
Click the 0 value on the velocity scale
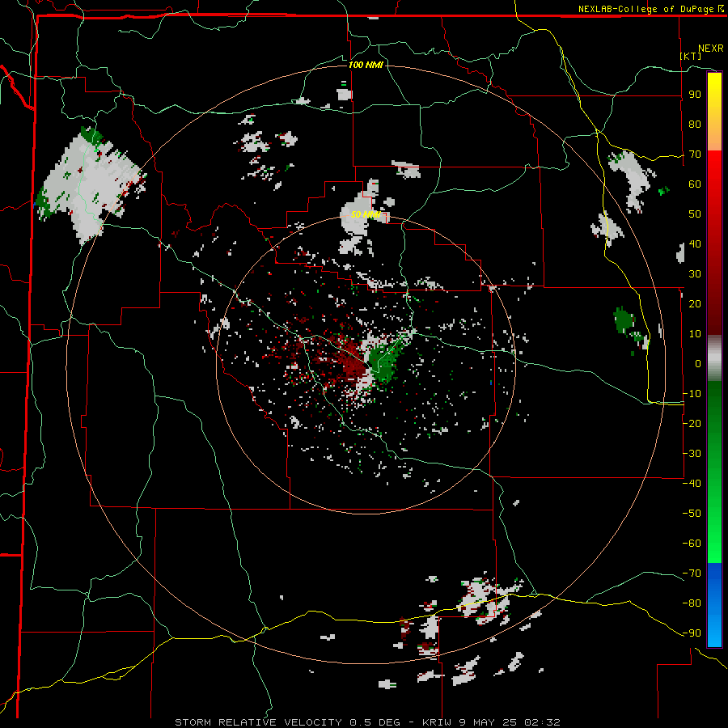pyautogui.click(x=698, y=363)
